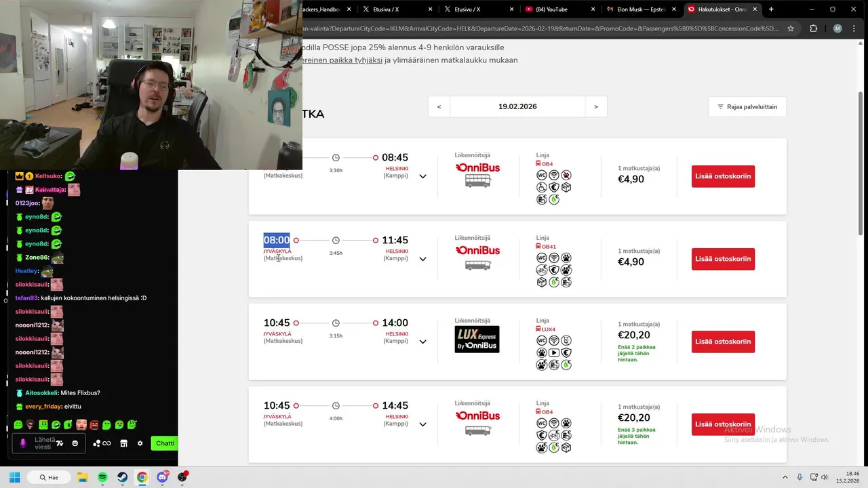This screenshot has width=868, height=488.
Task: Add the 08:45 arrival trip to cart
Action: [723, 176]
